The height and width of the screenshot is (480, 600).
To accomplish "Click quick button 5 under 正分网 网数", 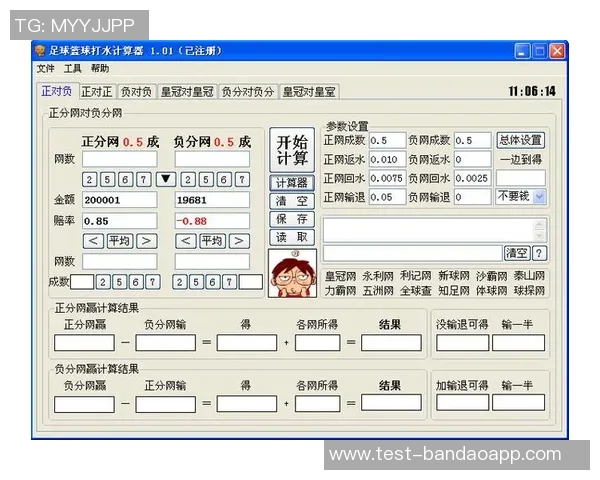I will click(x=107, y=180).
